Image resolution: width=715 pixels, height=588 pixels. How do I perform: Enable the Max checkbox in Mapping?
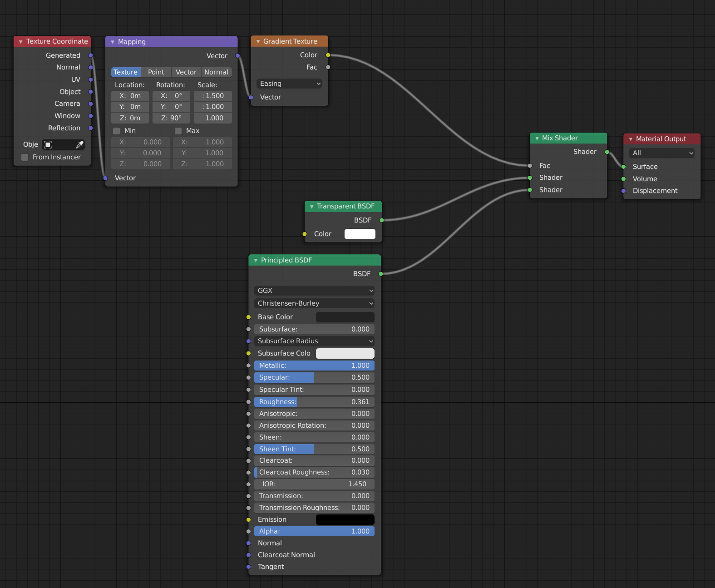point(178,131)
